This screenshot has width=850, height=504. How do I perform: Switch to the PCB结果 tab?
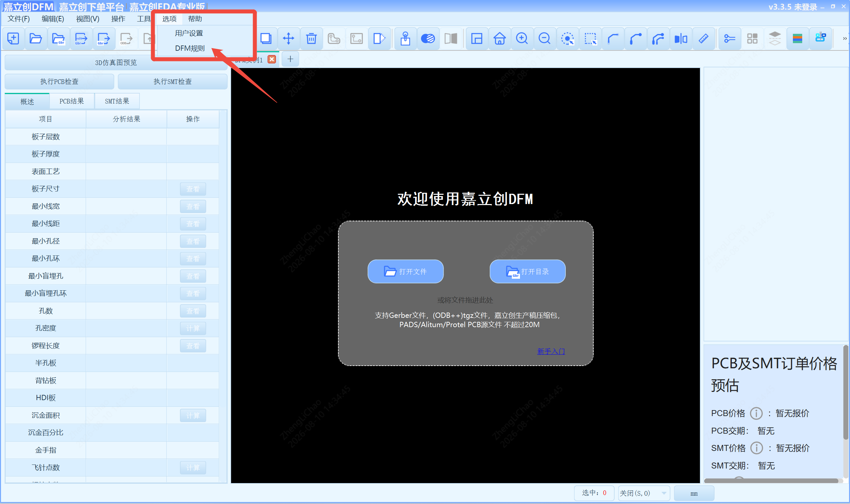(x=72, y=101)
